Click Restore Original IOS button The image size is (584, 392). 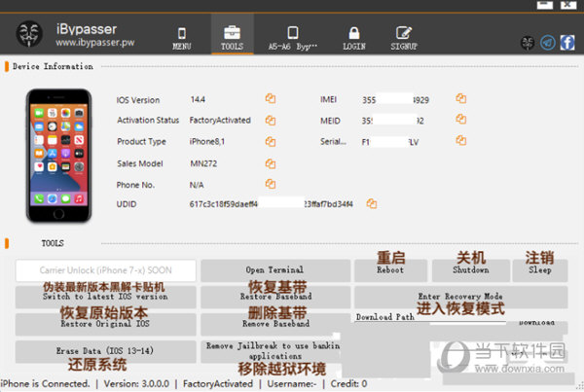click(x=106, y=324)
